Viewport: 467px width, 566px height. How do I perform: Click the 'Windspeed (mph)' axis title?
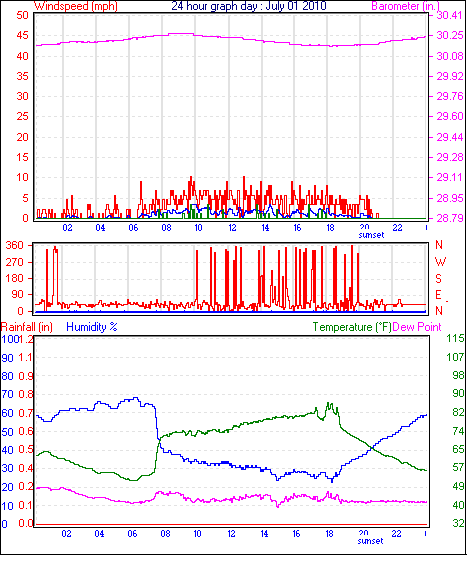(76, 6)
